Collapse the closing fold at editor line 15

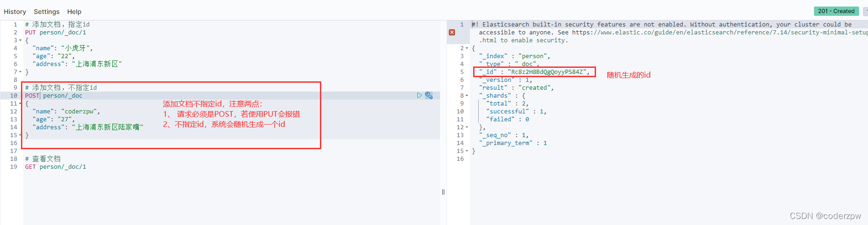pyautogui.click(x=20, y=135)
